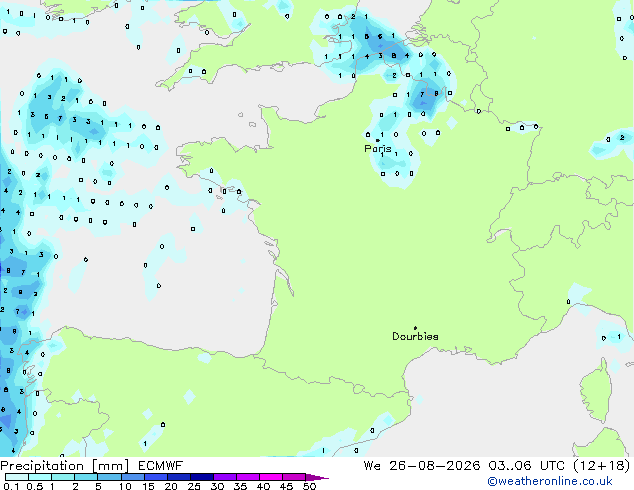Select the 20–25 mm legend color swatch

(178, 477)
